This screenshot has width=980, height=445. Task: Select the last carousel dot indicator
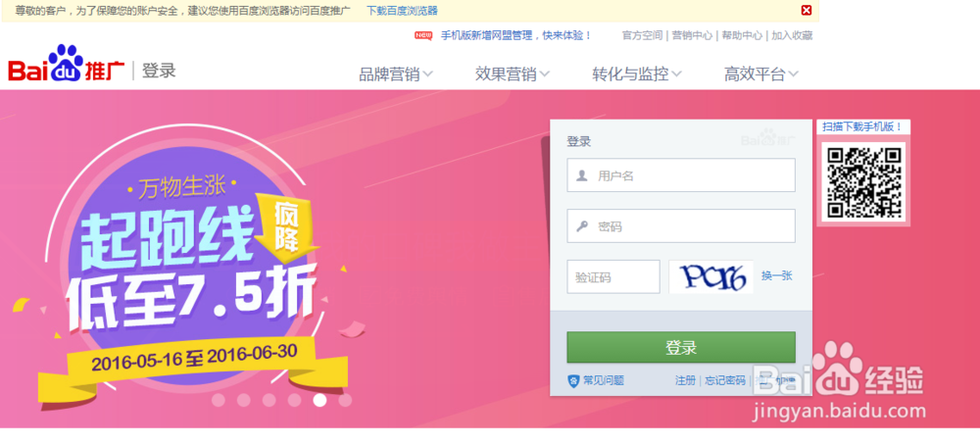(x=345, y=400)
